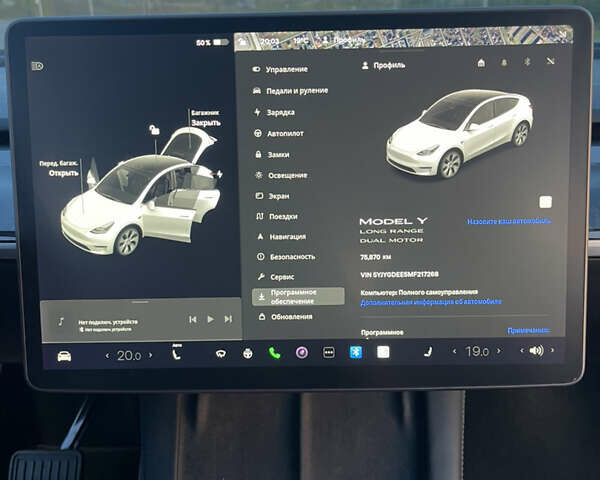Lower volume with left arrow
Viewport: 600px width, 480px height.
pyautogui.click(x=522, y=350)
